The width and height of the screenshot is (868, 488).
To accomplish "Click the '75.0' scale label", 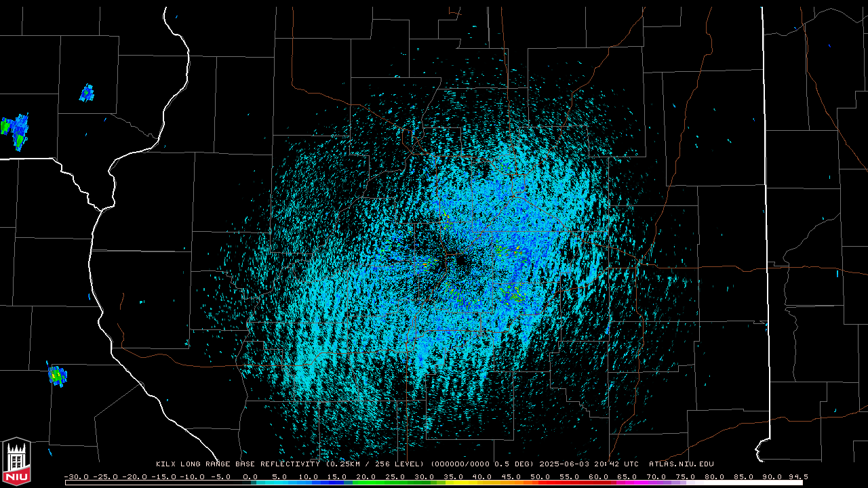I will [x=685, y=477].
